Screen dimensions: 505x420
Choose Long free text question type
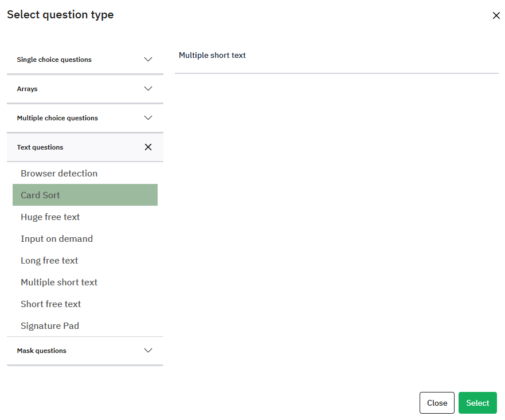coord(49,261)
